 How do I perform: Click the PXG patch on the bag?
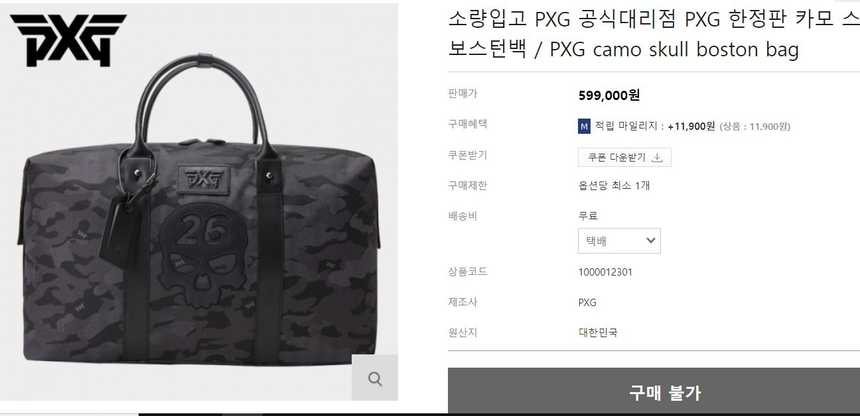[204, 179]
